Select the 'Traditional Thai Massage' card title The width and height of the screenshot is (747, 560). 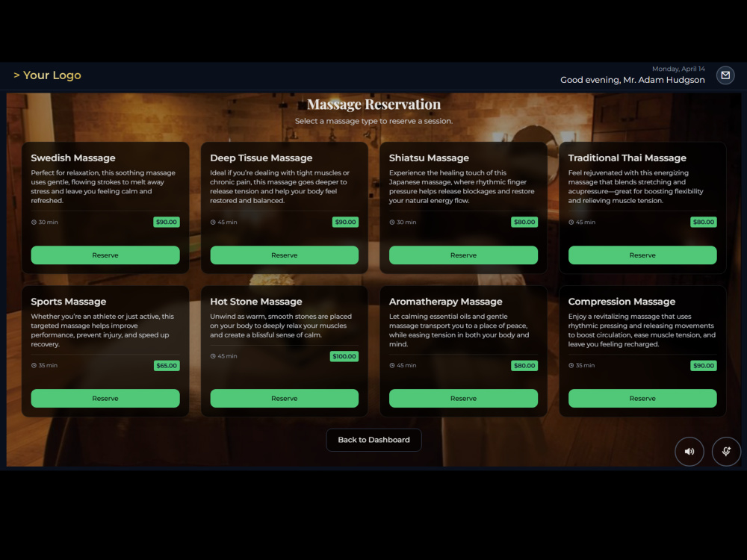(x=627, y=158)
